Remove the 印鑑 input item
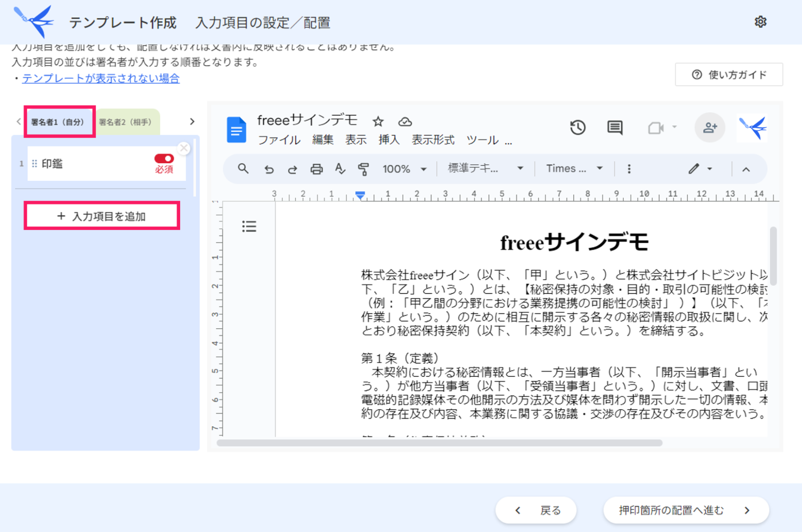 point(184,148)
